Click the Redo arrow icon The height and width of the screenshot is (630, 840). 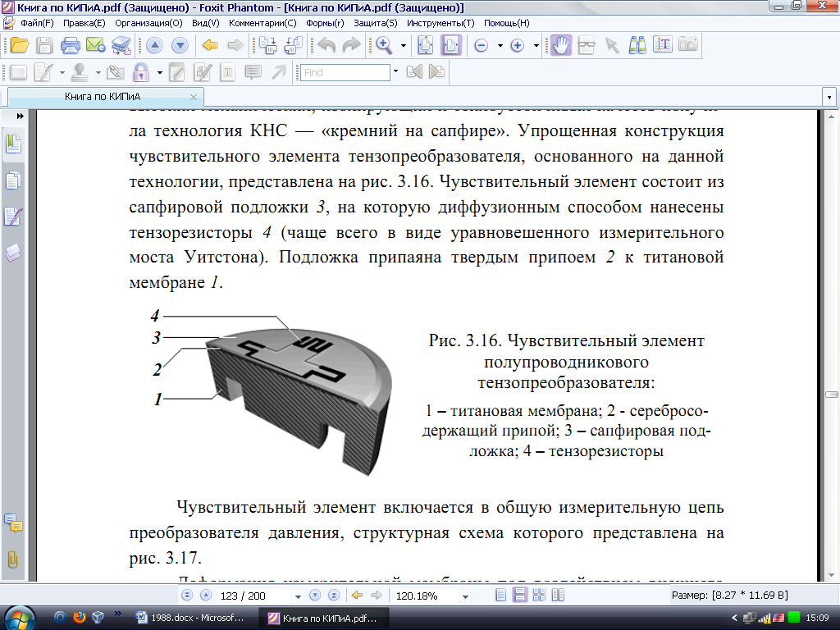[x=351, y=46]
